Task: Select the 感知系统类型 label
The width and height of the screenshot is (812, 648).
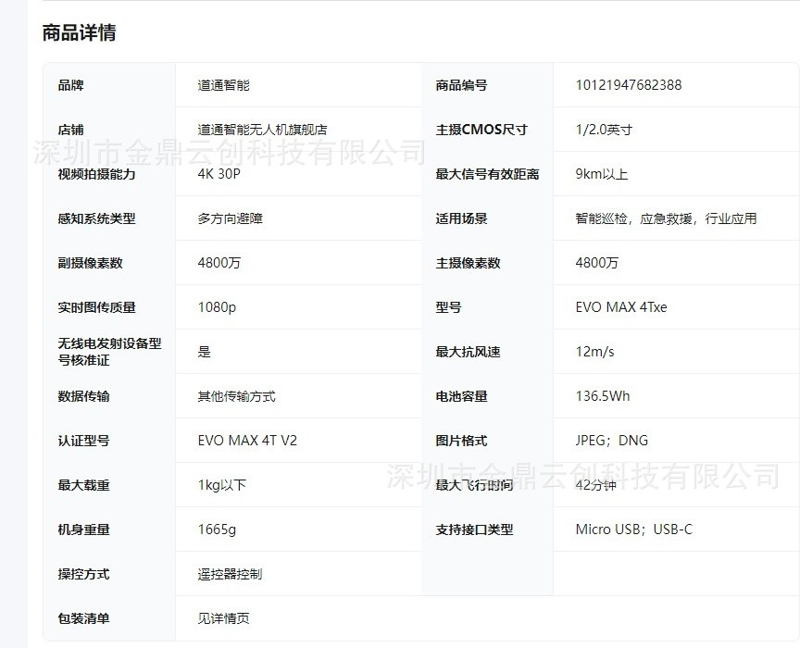Action: [97, 218]
